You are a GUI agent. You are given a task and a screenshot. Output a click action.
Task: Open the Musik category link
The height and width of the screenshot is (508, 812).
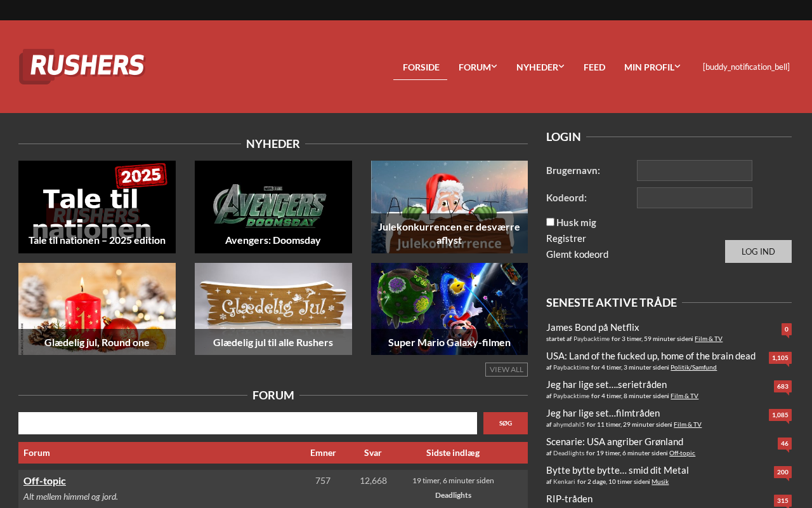(x=660, y=481)
